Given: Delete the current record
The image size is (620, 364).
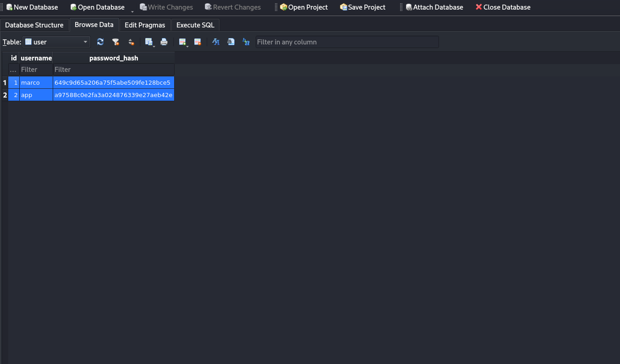Looking at the screenshot, I should point(198,42).
